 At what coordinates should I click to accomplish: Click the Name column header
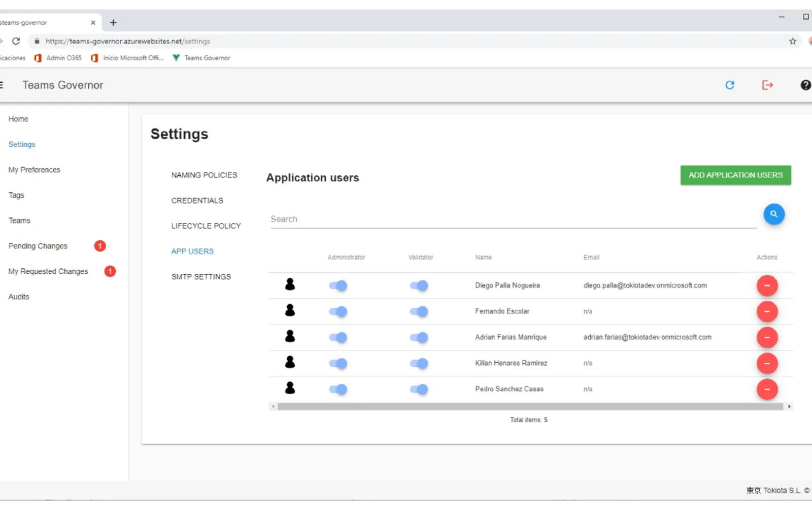pyautogui.click(x=483, y=258)
